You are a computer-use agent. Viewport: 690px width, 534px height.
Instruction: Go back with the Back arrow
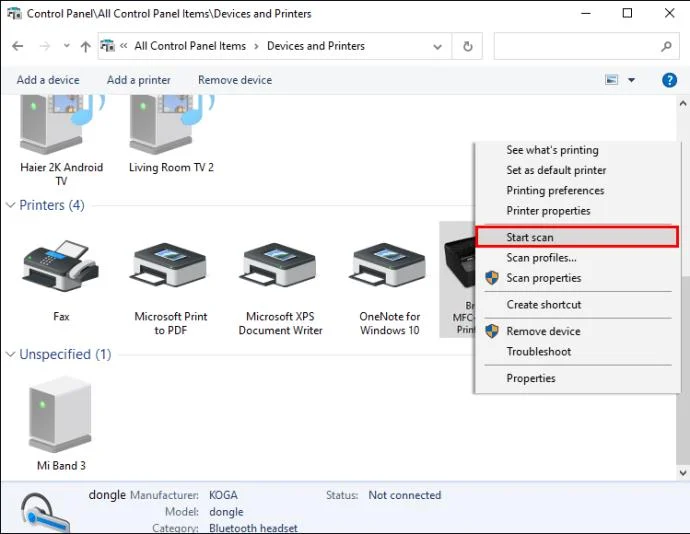tap(18, 46)
